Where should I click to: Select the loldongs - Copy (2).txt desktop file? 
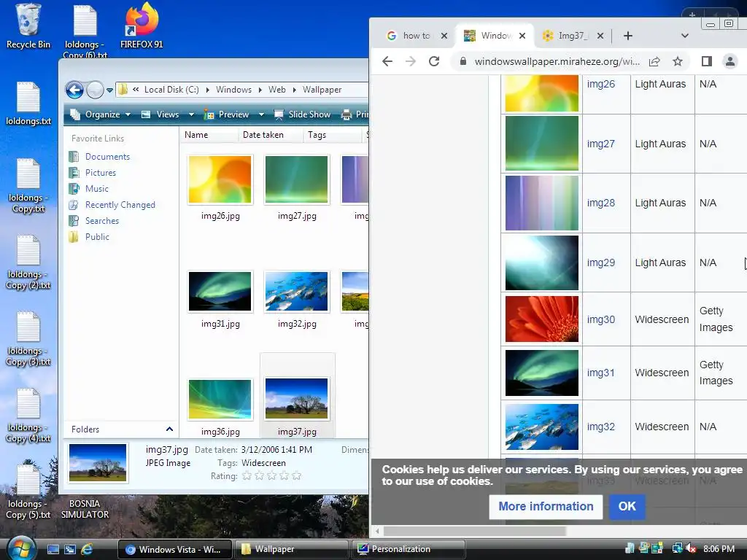tap(28, 262)
